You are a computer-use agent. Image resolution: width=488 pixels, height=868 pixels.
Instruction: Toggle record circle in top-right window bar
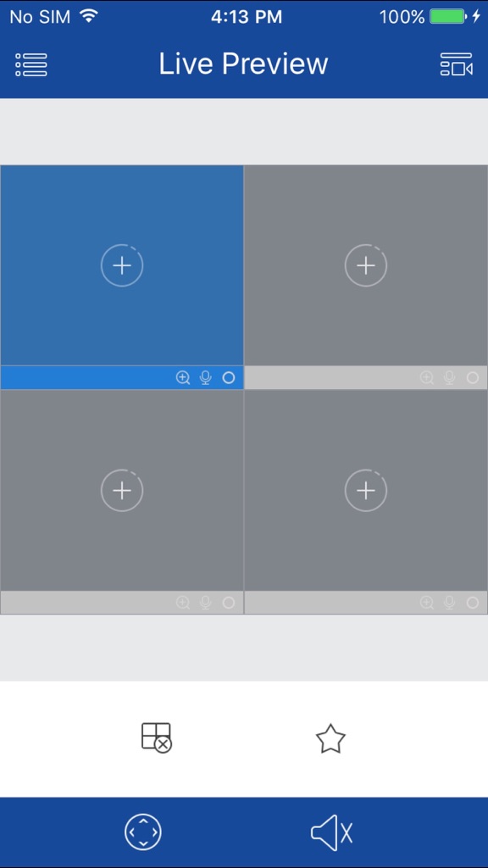tap(473, 377)
